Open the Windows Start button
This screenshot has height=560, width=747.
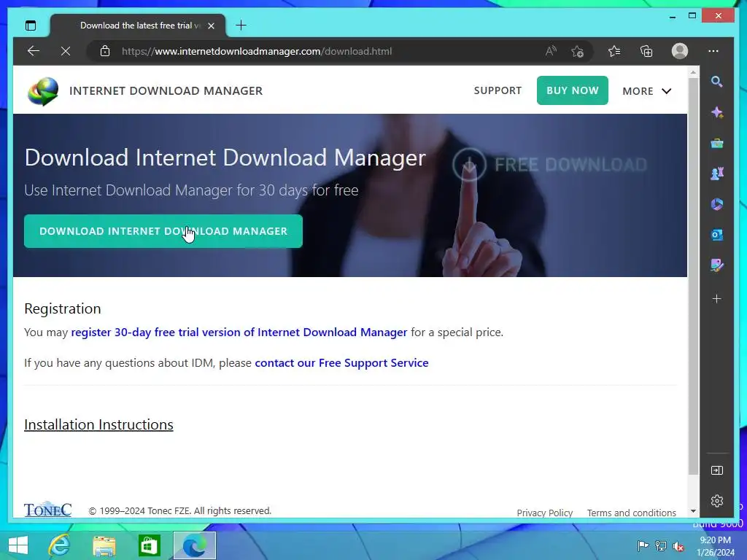[x=18, y=545]
